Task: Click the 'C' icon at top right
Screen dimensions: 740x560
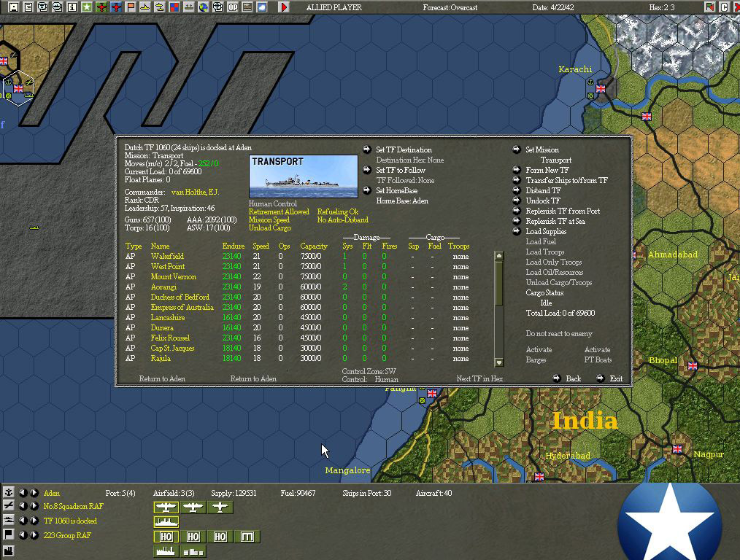Action: 724,7
